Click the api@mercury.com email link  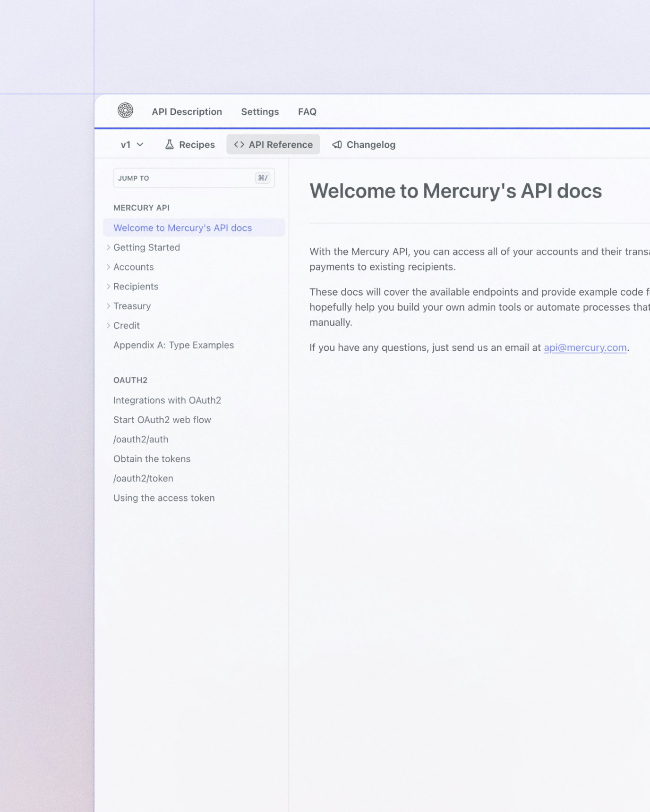click(x=585, y=347)
